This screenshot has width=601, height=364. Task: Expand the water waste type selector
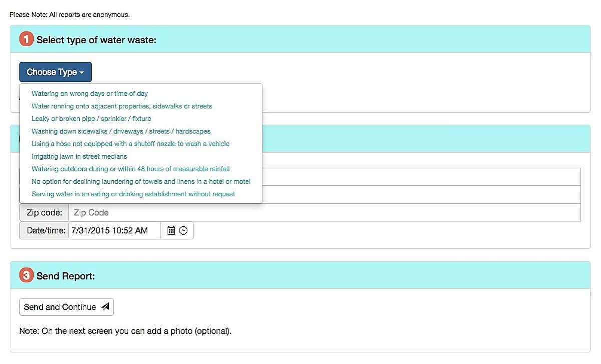click(55, 72)
